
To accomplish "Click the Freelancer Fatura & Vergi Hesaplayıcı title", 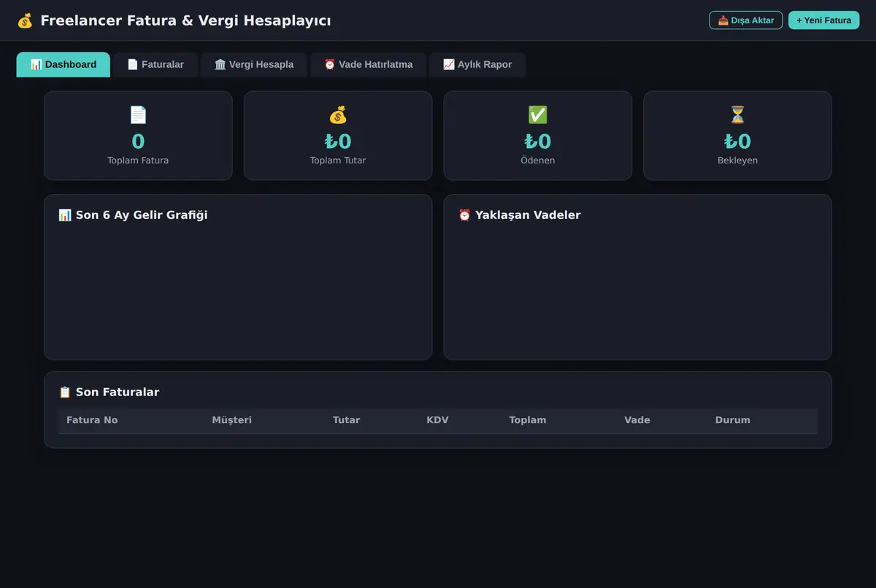I will [186, 20].
